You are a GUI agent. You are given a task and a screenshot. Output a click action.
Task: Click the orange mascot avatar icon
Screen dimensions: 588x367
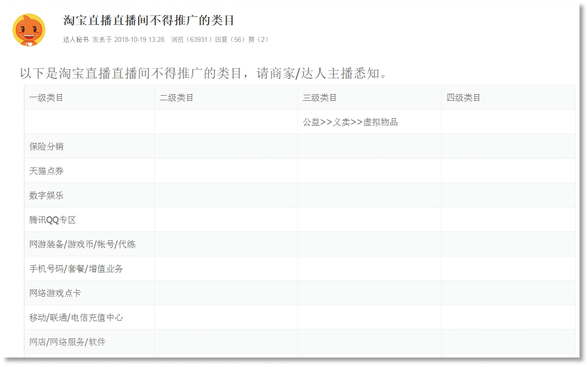pyautogui.click(x=29, y=29)
